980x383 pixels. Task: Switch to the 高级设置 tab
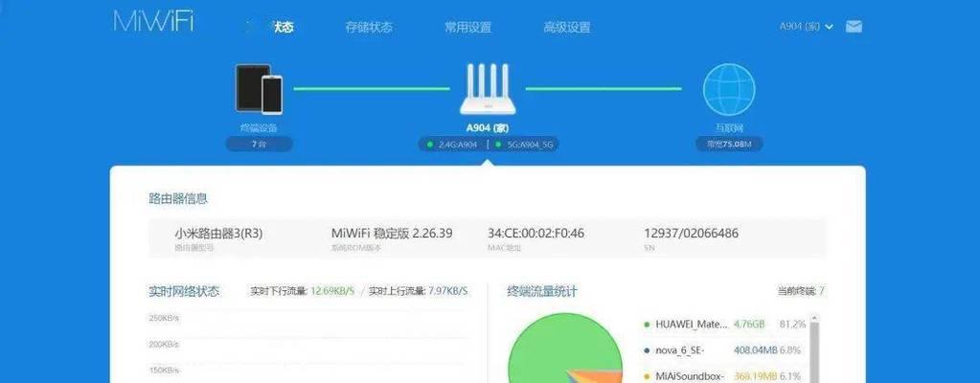pos(567,28)
